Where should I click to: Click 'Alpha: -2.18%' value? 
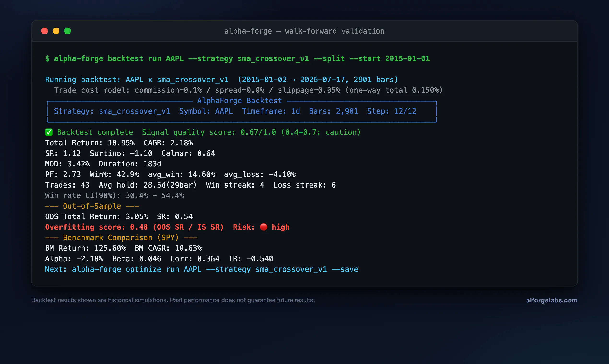(74, 259)
